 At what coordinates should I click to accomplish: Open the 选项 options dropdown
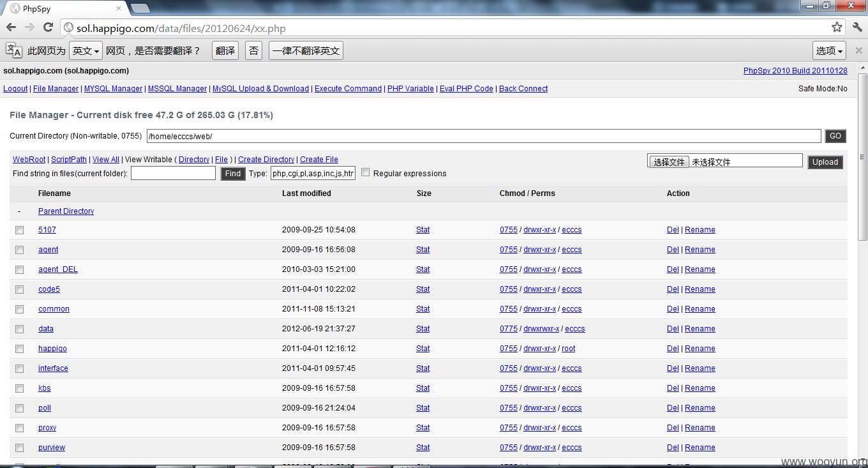pos(830,51)
